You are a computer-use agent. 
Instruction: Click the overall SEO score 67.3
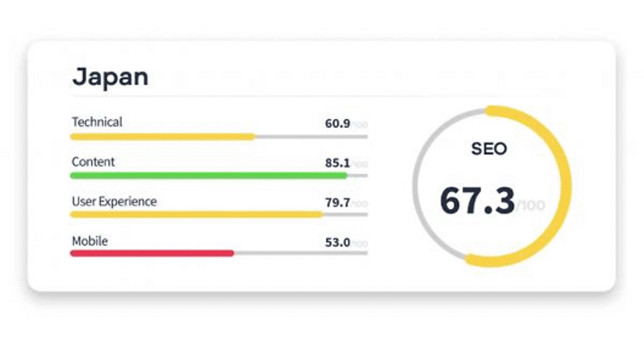477,200
